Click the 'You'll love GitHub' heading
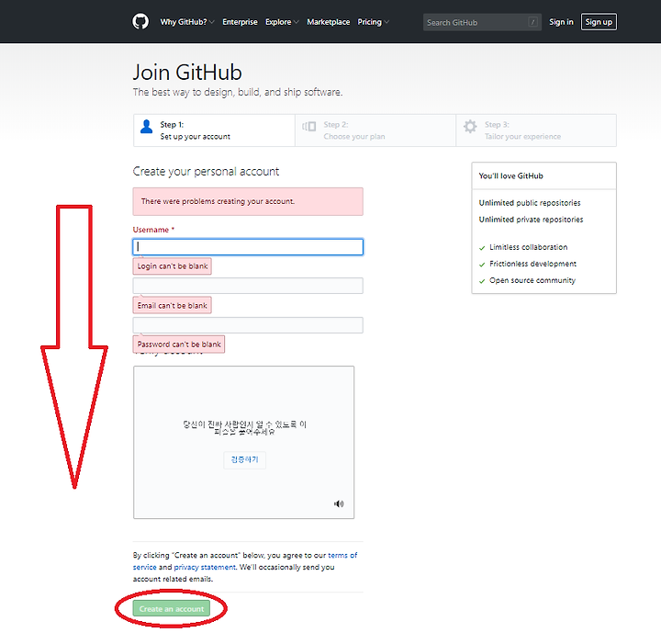 tap(511, 175)
